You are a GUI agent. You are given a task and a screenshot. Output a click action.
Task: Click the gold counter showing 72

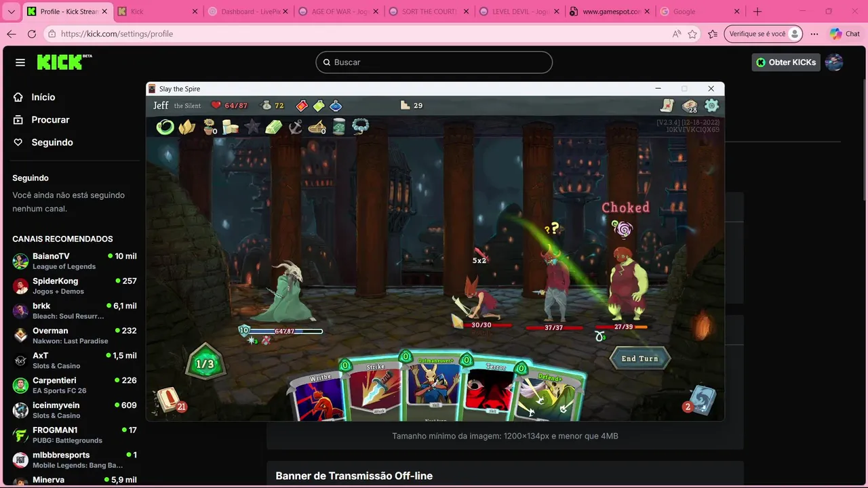coord(273,106)
